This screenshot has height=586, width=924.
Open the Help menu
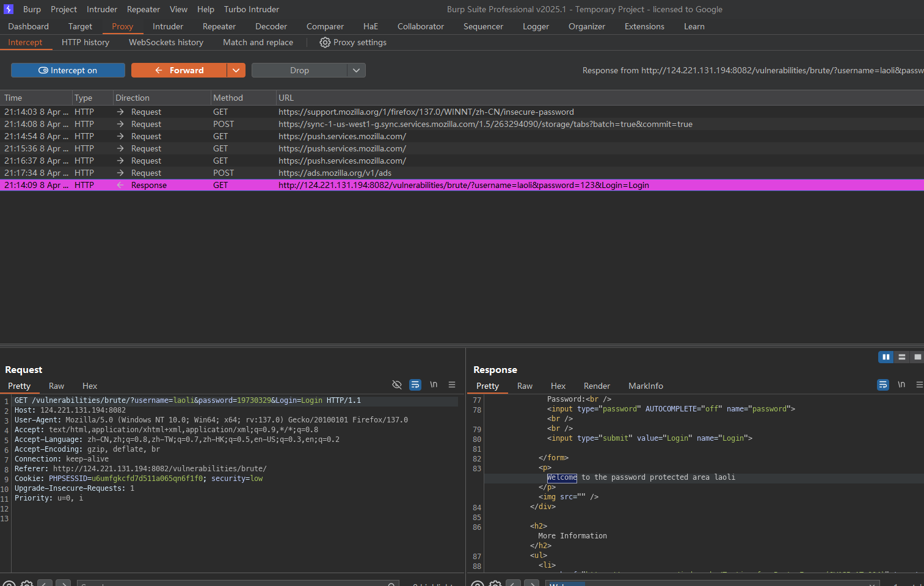[206, 9]
